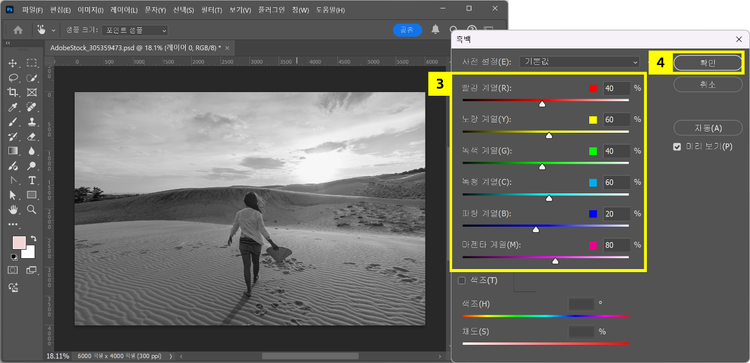This screenshot has width=750, height=363.
Task: Click the foreground color swatch
Action: tap(19, 242)
